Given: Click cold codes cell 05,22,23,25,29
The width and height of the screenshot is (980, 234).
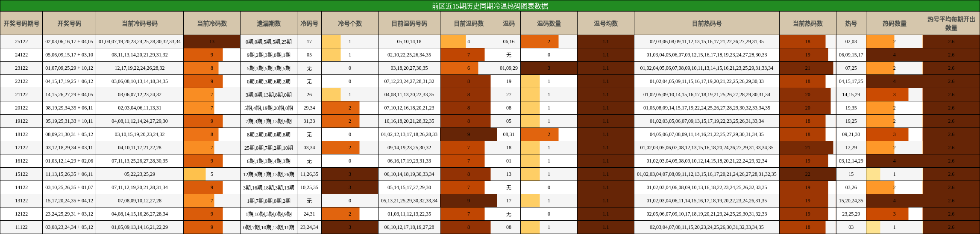Looking at the screenshot, I should click(x=140, y=174).
